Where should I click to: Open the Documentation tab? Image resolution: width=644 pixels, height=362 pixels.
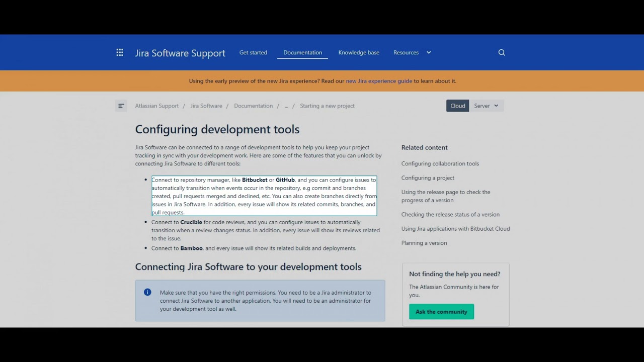pyautogui.click(x=302, y=52)
